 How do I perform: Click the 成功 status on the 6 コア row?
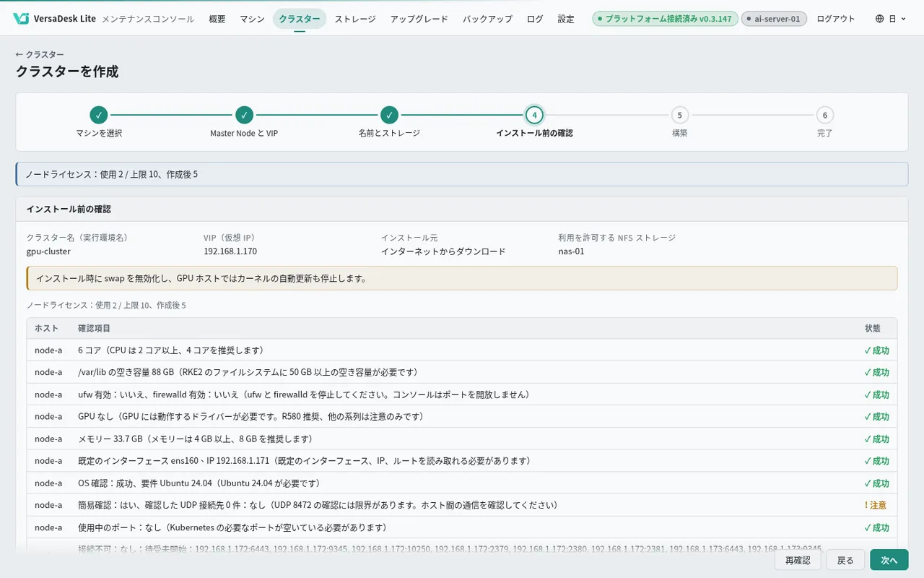(876, 350)
